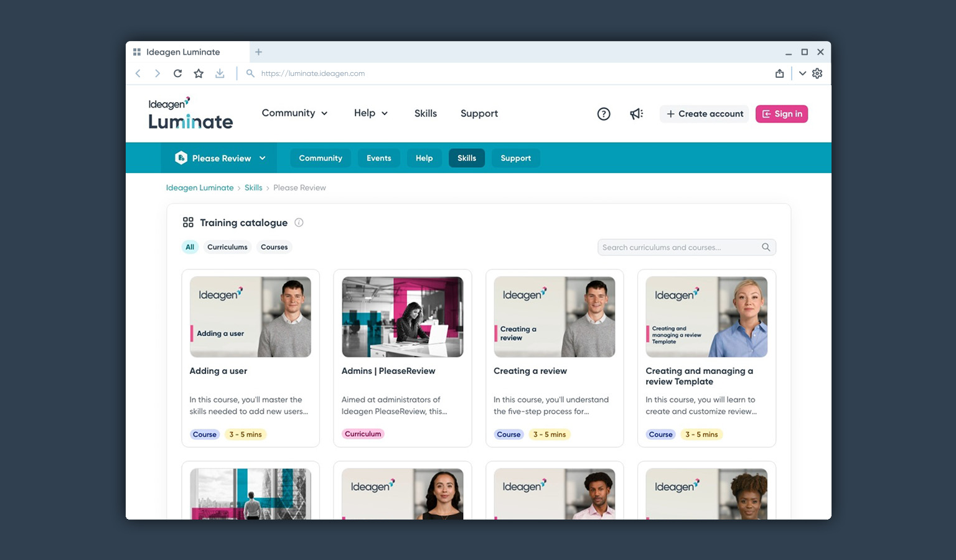The height and width of the screenshot is (560, 956).
Task: Reload the page with the refresh icon
Action: point(177,73)
